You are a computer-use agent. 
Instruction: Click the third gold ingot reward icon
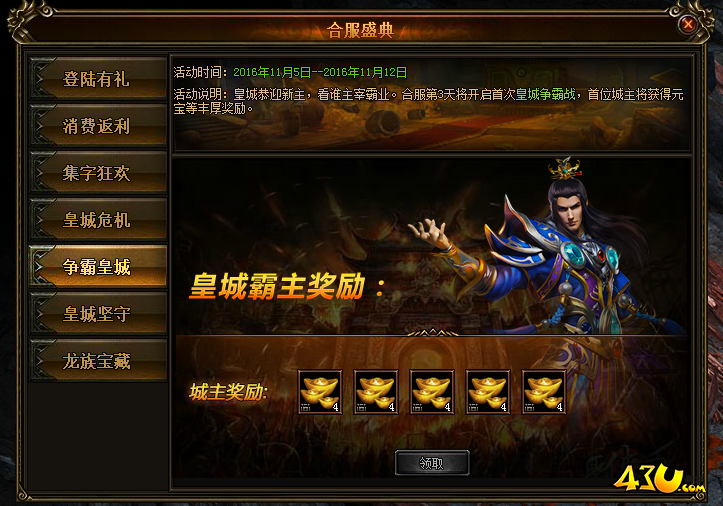coord(432,392)
